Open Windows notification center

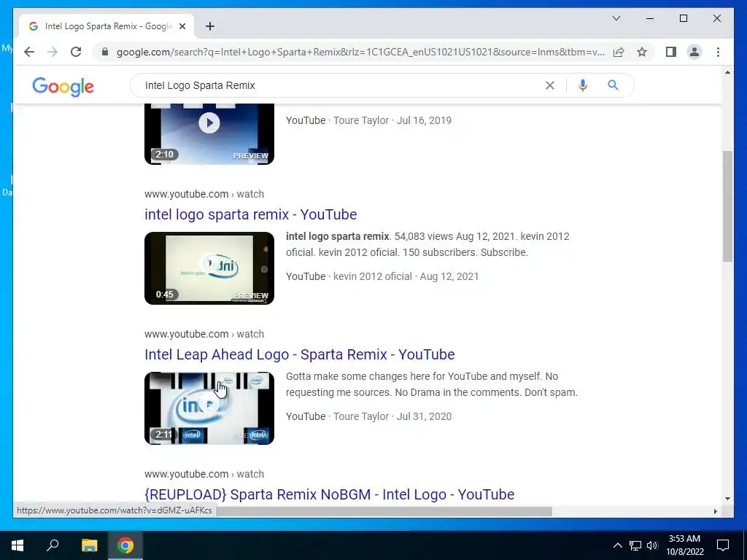pyautogui.click(x=723, y=545)
